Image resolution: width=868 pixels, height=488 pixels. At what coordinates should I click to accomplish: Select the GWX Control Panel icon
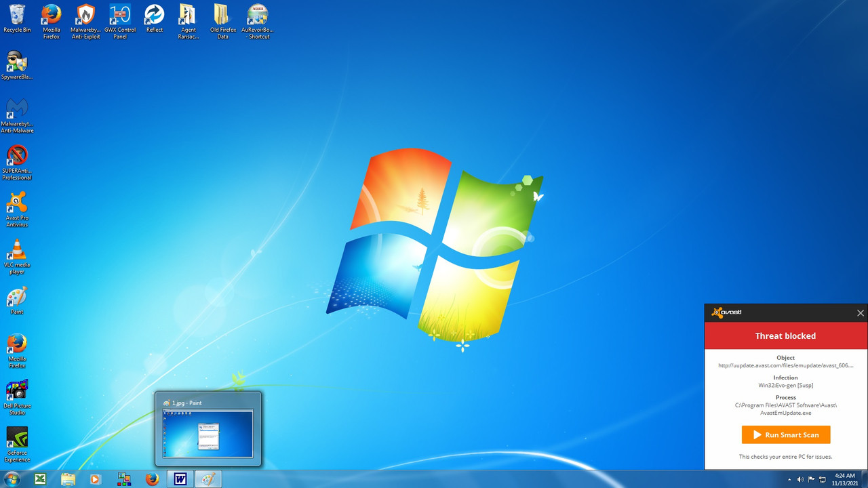coord(120,22)
